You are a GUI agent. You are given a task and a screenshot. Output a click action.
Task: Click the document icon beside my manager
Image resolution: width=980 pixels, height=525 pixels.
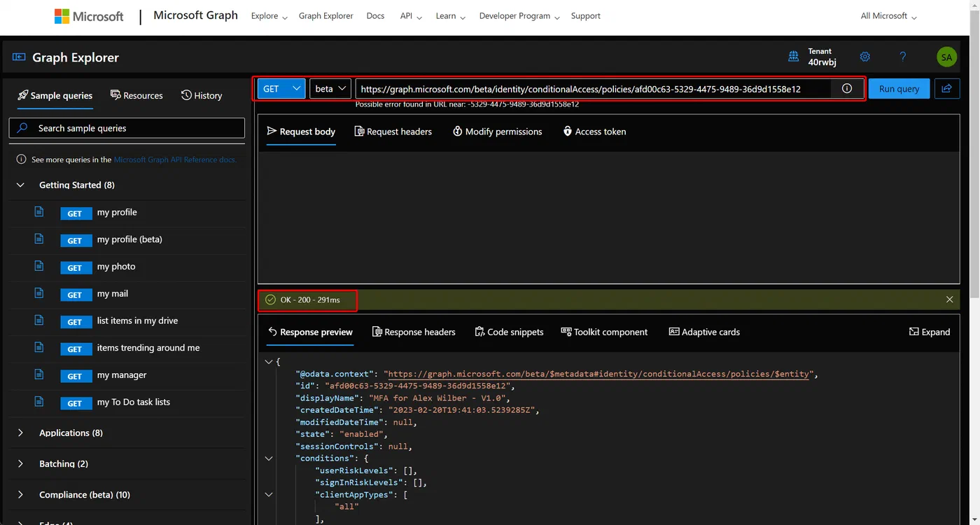(39, 374)
